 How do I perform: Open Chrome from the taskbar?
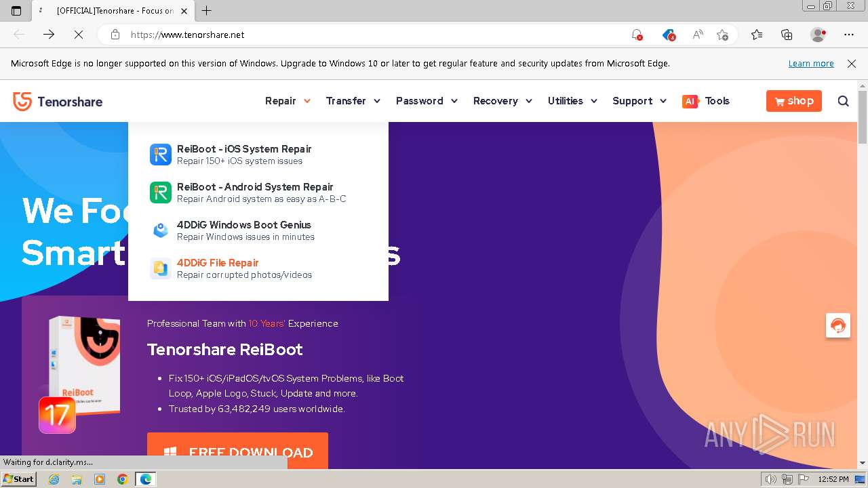[x=122, y=479]
